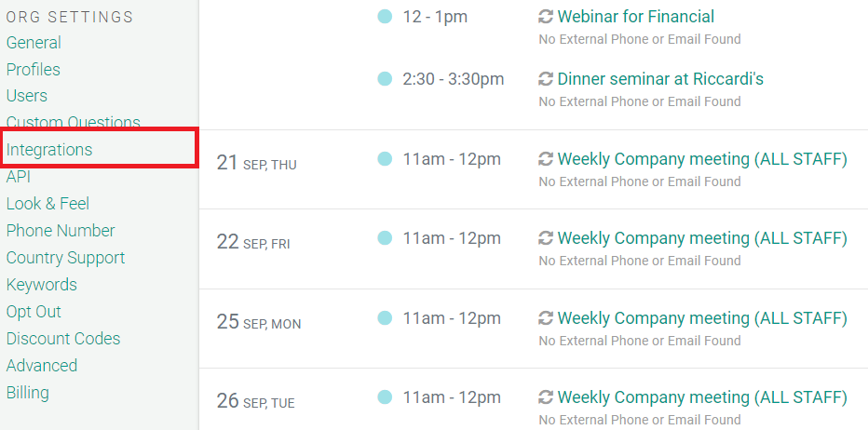
Task: Open the Webinar for Financial event
Action: point(635,17)
